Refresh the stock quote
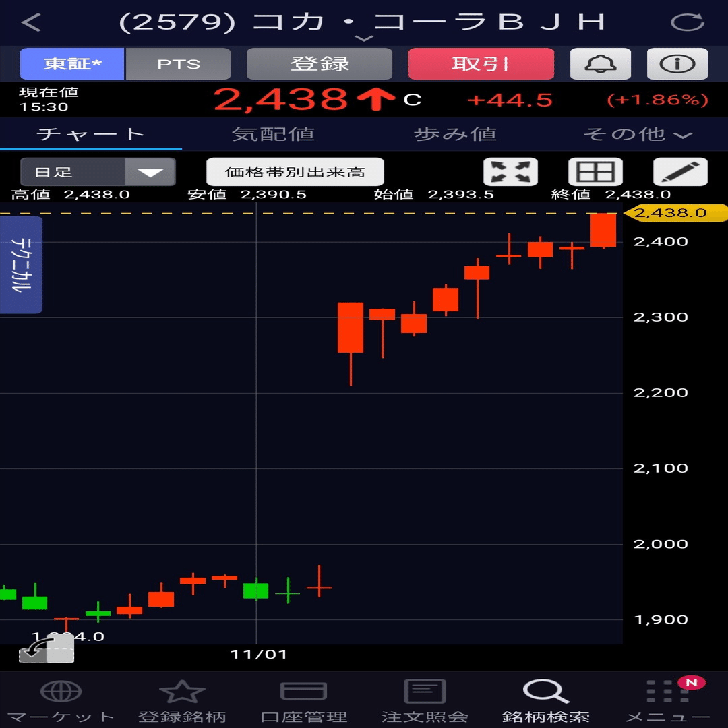Image resolution: width=728 pixels, height=728 pixels. tap(688, 22)
